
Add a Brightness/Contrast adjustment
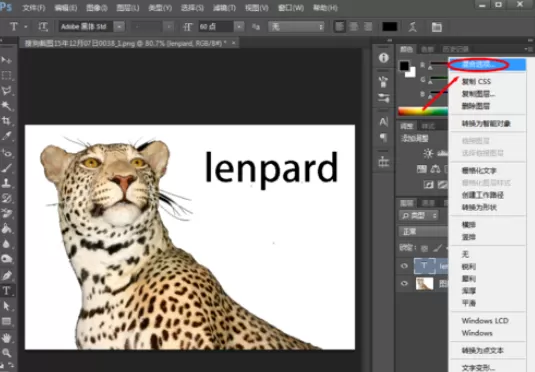tap(428, 153)
